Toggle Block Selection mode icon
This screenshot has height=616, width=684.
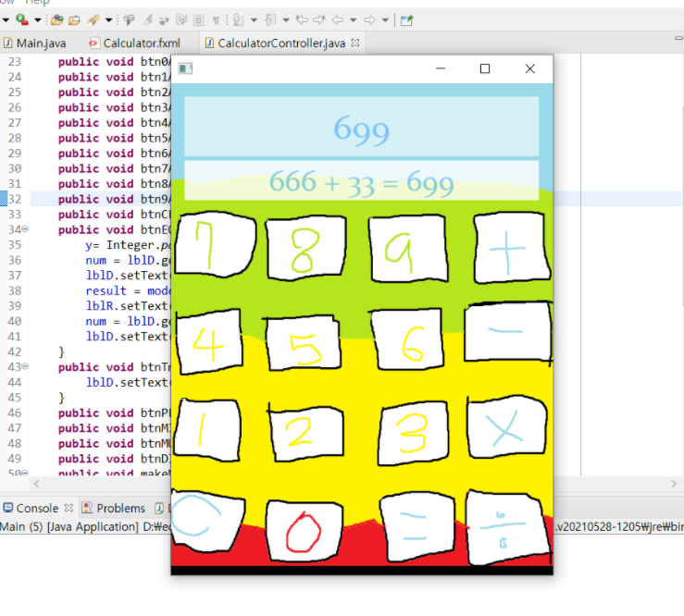(x=199, y=20)
